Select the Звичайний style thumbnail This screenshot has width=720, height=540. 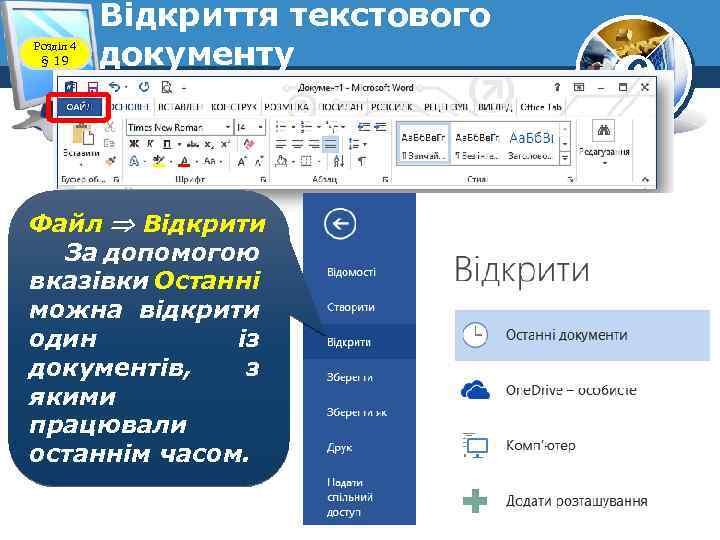click(x=423, y=144)
